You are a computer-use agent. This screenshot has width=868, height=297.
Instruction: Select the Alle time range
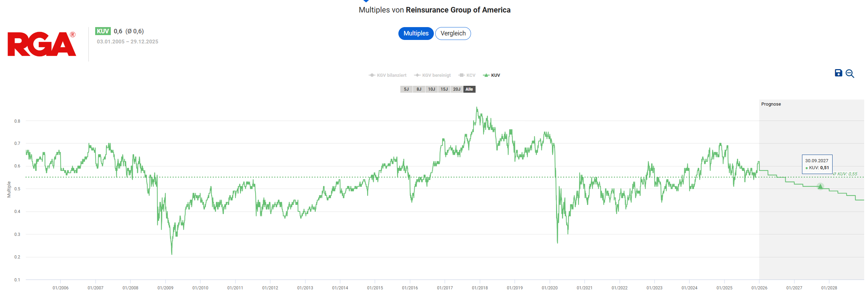(469, 89)
